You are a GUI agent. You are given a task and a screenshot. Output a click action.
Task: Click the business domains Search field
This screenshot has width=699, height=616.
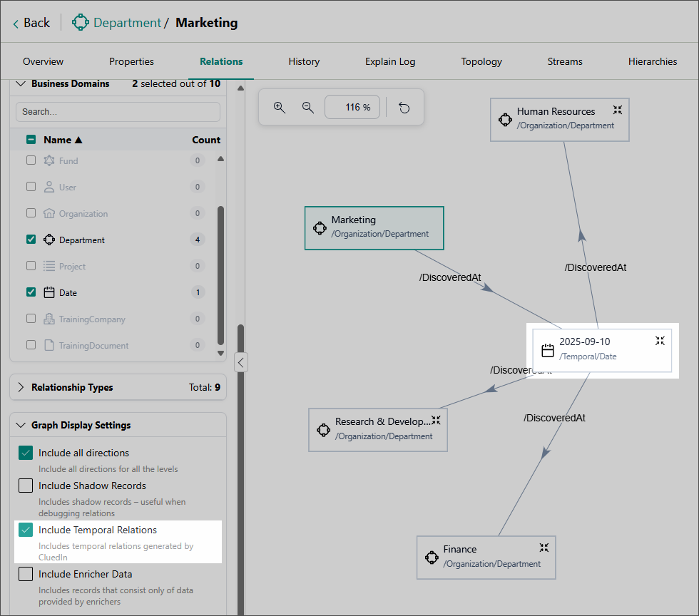coord(118,112)
